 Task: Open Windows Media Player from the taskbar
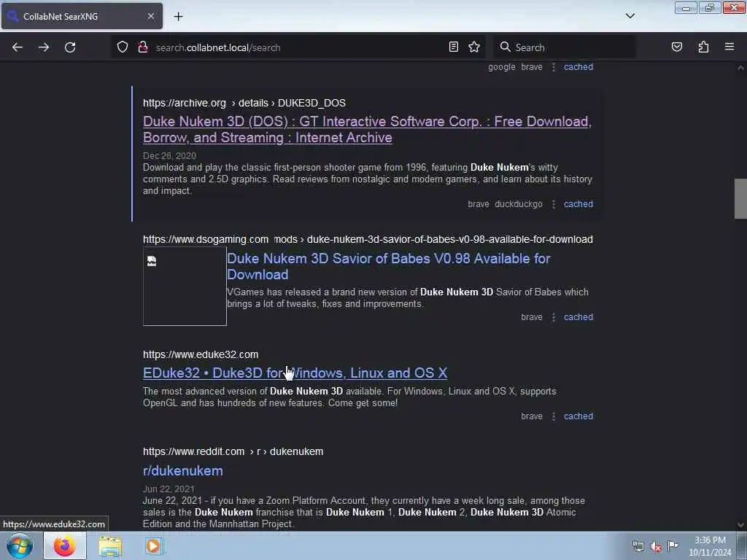153,546
